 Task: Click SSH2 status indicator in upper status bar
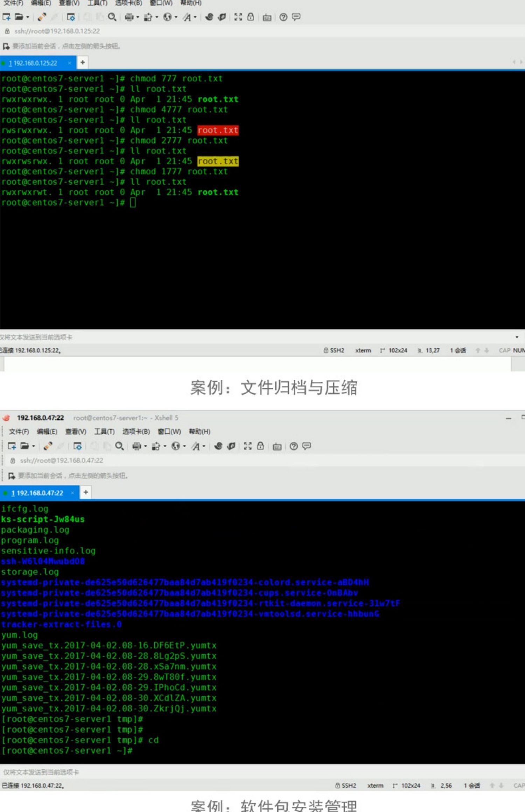(x=334, y=350)
